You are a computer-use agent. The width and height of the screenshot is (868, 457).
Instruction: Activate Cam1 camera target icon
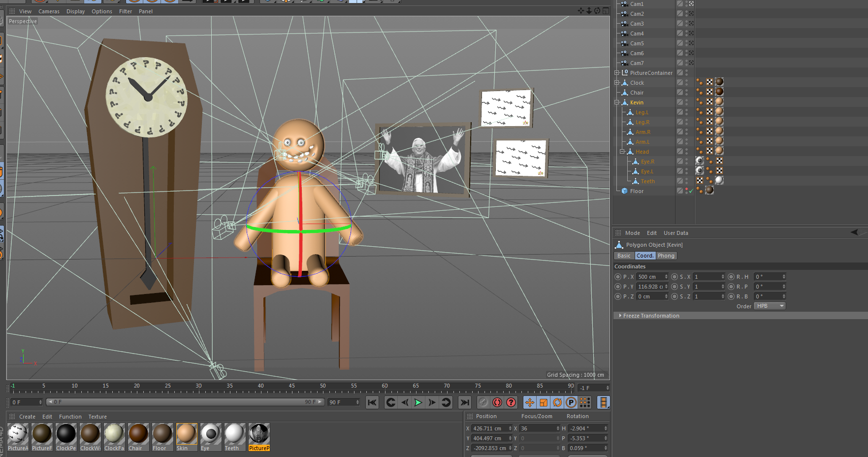(691, 3)
